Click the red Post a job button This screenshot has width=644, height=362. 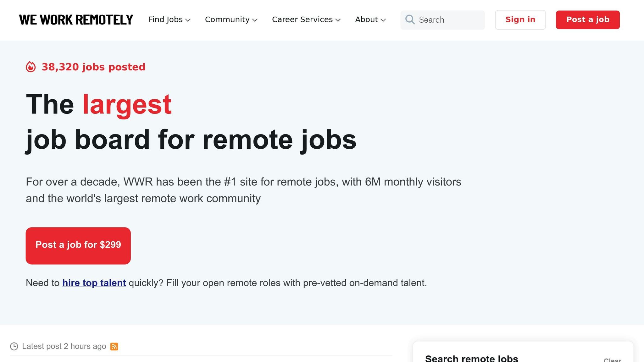tap(587, 19)
